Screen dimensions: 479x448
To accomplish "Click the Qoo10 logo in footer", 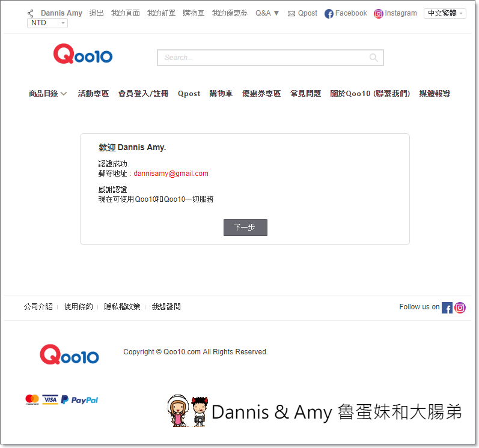I will click(x=69, y=354).
